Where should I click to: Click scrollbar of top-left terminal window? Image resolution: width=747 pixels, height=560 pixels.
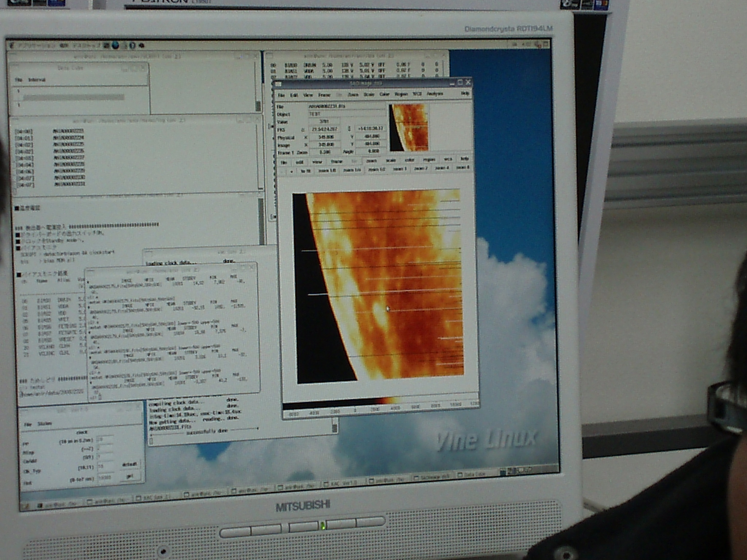(258, 87)
